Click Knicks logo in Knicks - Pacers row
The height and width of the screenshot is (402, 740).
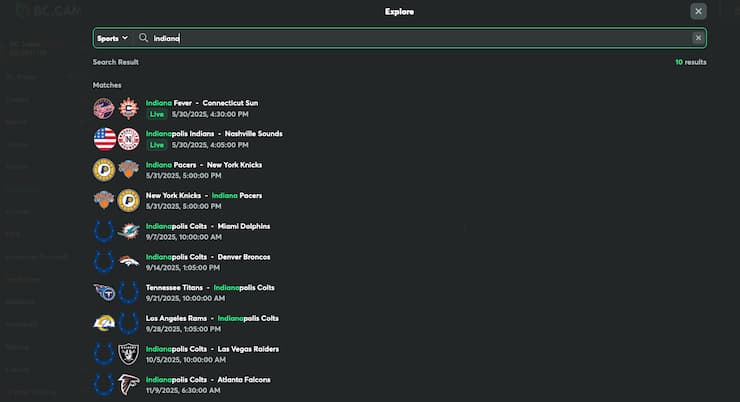[104, 201]
